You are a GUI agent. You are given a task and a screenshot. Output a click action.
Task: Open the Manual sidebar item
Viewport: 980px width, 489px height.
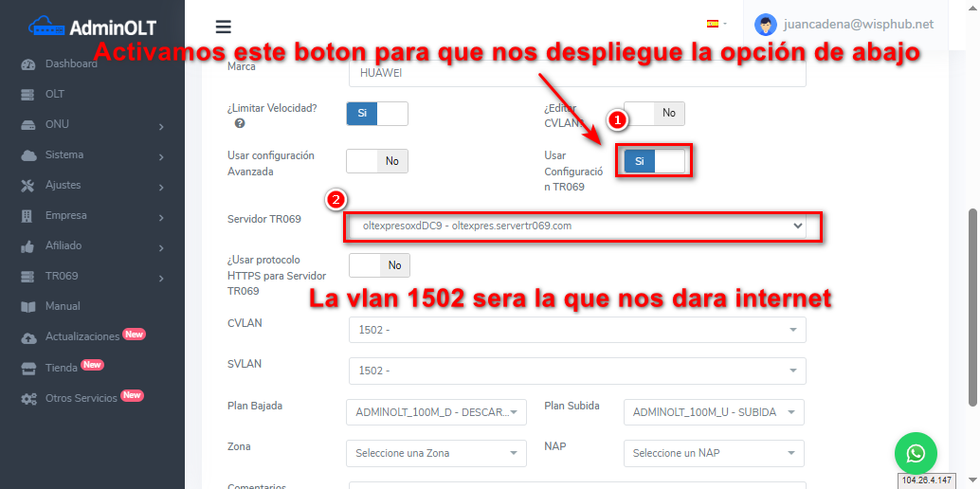(x=63, y=307)
